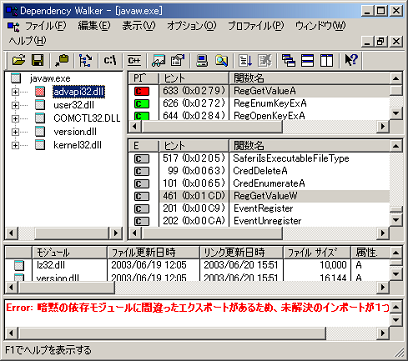The width and height of the screenshot is (408, 361).
Task: Expand the kernel32.dll tree node
Action: click(x=15, y=145)
